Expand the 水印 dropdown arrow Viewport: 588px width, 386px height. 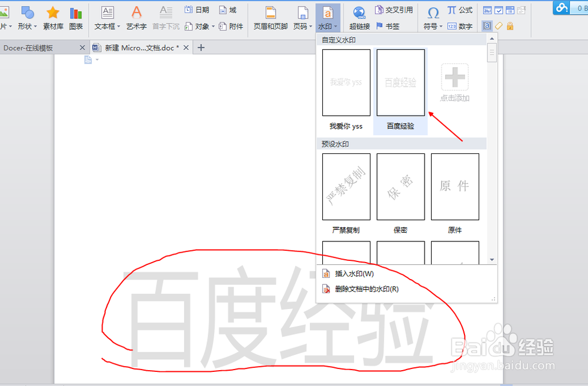click(335, 26)
